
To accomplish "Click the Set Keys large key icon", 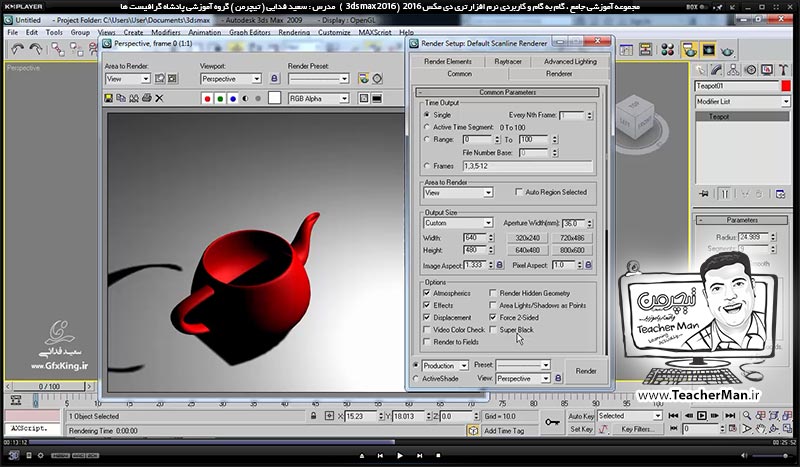I will [x=552, y=422].
